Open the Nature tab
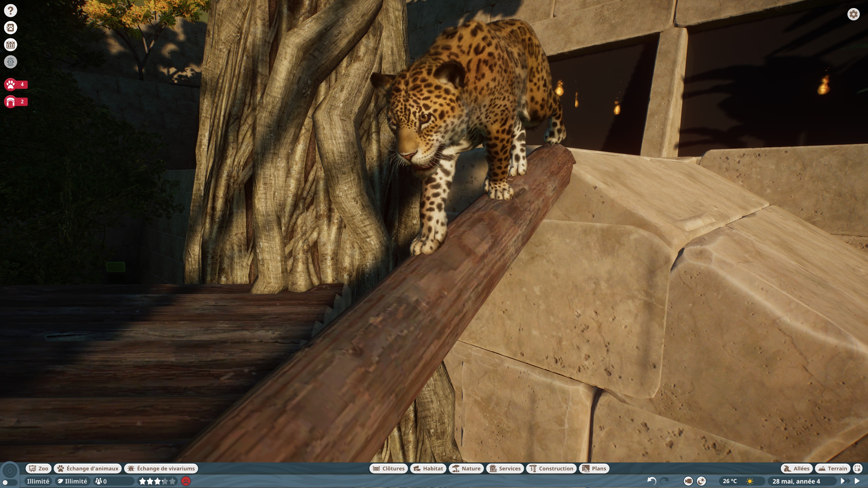The image size is (868, 488). point(466,468)
